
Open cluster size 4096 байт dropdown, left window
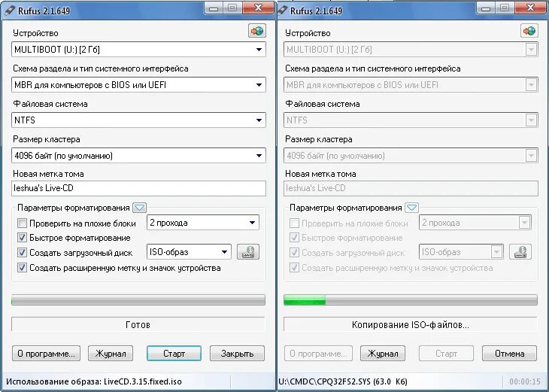coord(138,155)
